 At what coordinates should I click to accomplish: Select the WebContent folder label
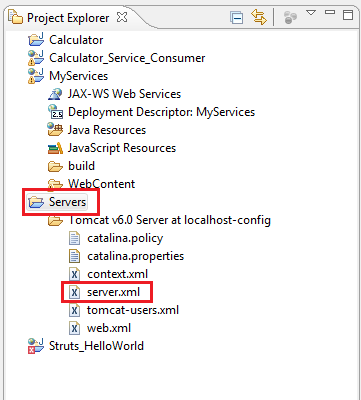(x=101, y=184)
